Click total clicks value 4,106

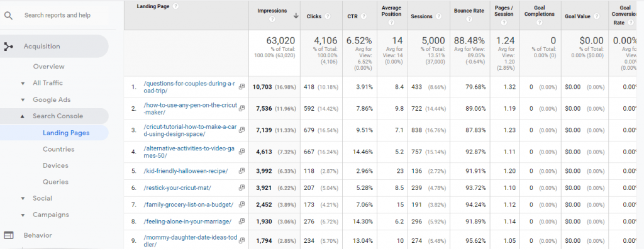click(325, 41)
